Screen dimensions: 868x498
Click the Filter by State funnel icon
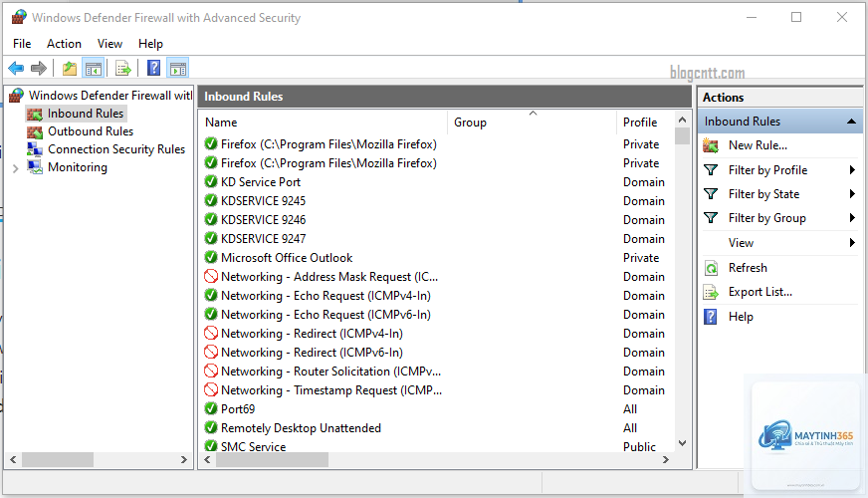click(711, 194)
